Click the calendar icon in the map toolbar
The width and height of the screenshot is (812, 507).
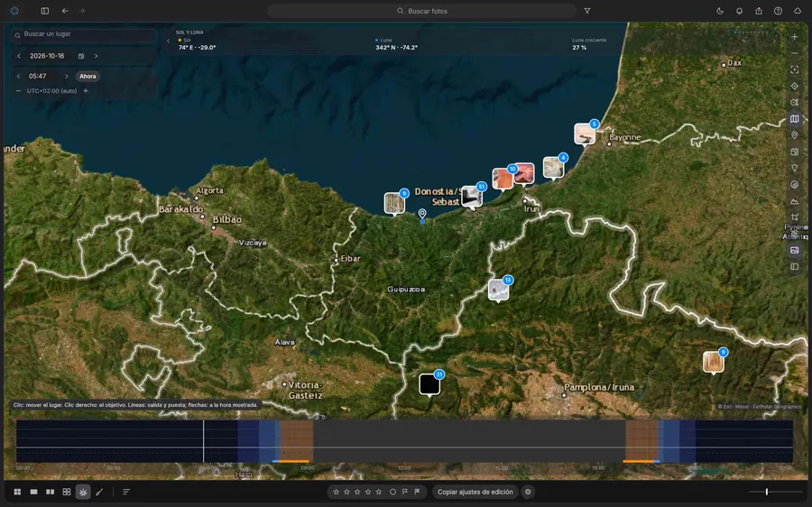tap(794, 152)
